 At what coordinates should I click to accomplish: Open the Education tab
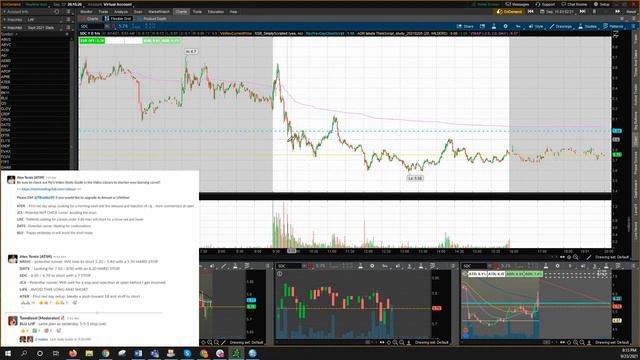coord(216,11)
